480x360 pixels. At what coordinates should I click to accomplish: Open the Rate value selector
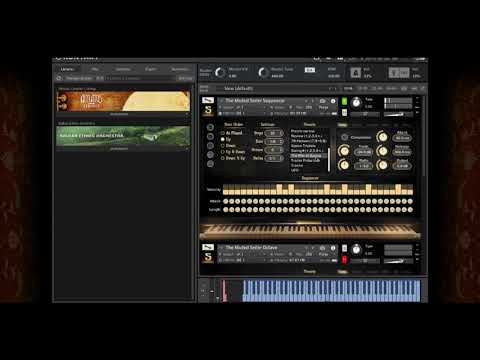[x=274, y=142]
